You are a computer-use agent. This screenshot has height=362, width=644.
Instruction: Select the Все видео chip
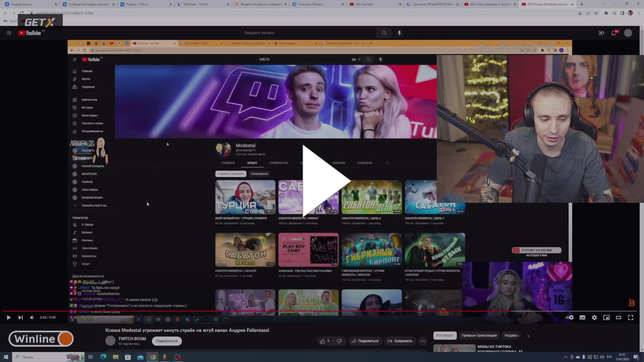click(x=445, y=336)
